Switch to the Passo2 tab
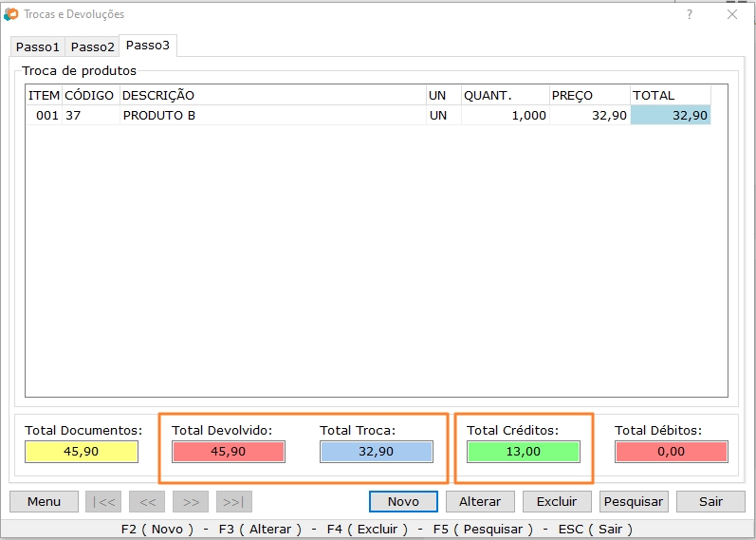Screen dimensions: 756x540 click(x=93, y=47)
